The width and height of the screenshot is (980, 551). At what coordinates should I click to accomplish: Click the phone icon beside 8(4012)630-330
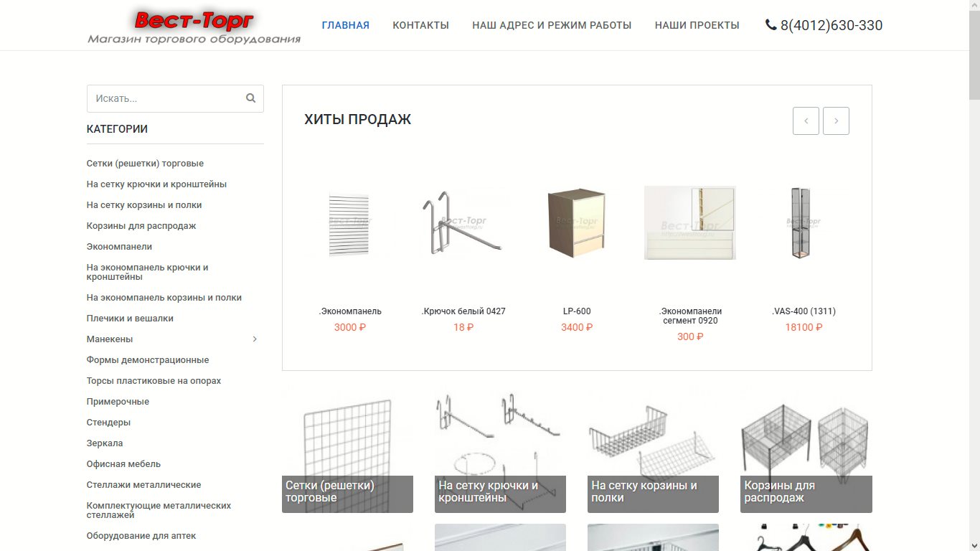pyautogui.click(x=771, y=25)
